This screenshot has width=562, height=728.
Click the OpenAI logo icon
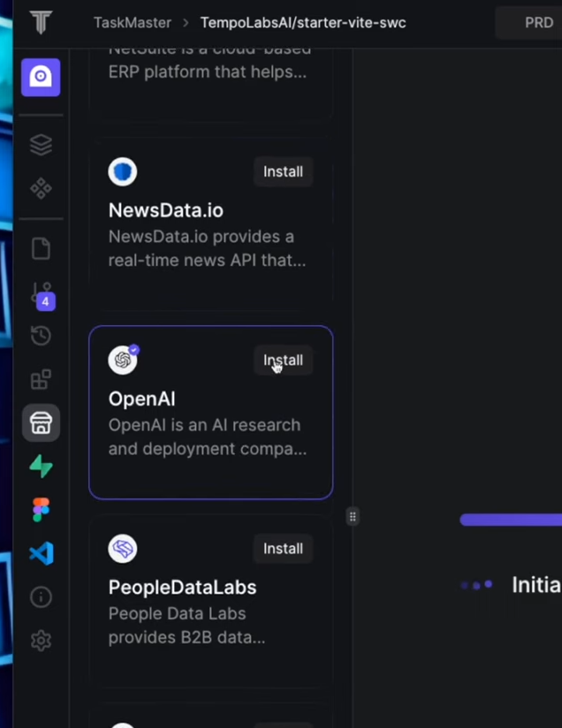tap(123, 360)
